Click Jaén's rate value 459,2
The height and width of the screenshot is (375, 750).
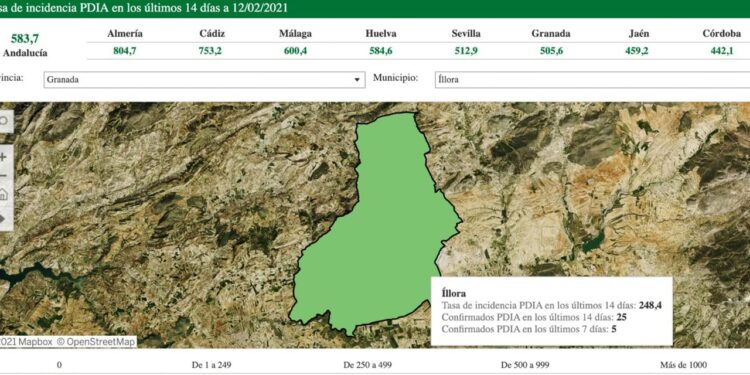[x=637, y=52]
